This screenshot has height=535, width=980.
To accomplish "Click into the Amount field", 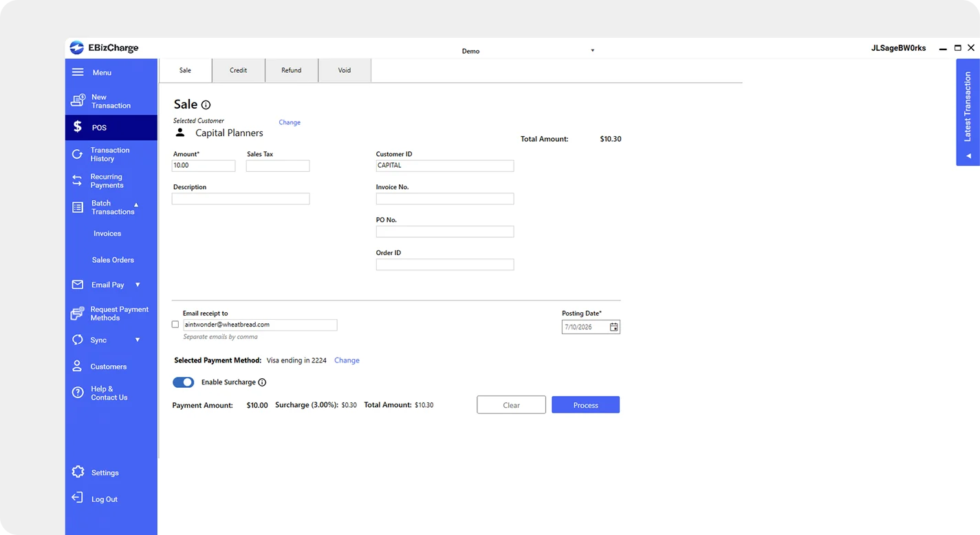I will (x=204, y=166).
